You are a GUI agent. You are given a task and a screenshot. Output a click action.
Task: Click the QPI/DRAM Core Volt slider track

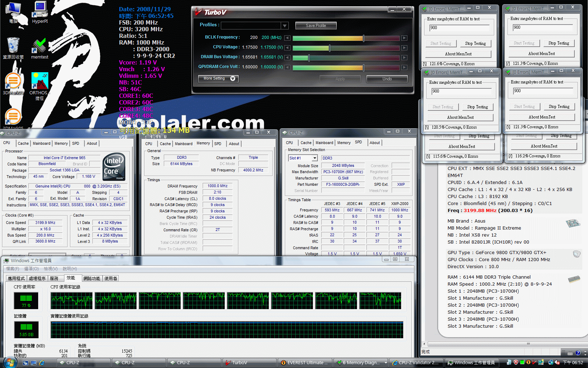[346, 67]
